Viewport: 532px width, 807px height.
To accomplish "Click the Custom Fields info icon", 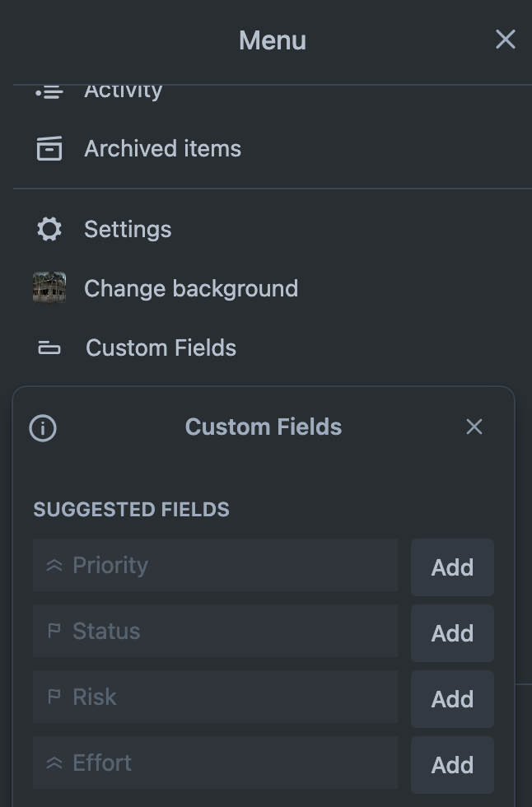I will (x=43, y=428).
